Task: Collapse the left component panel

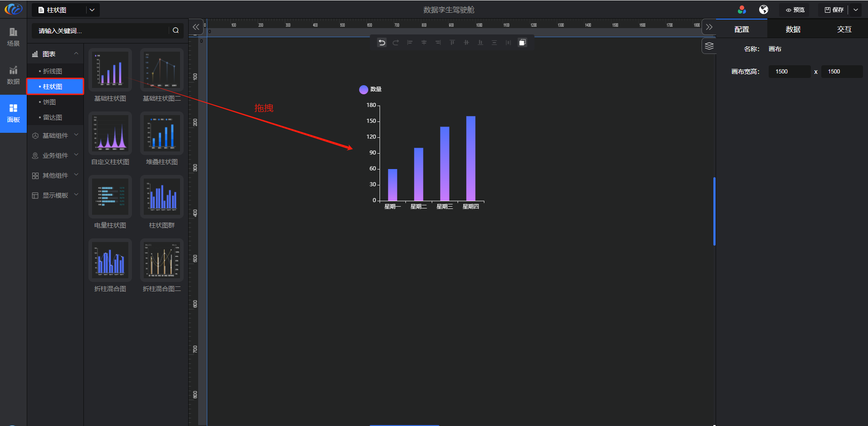Action: click(x=196, y=27)
